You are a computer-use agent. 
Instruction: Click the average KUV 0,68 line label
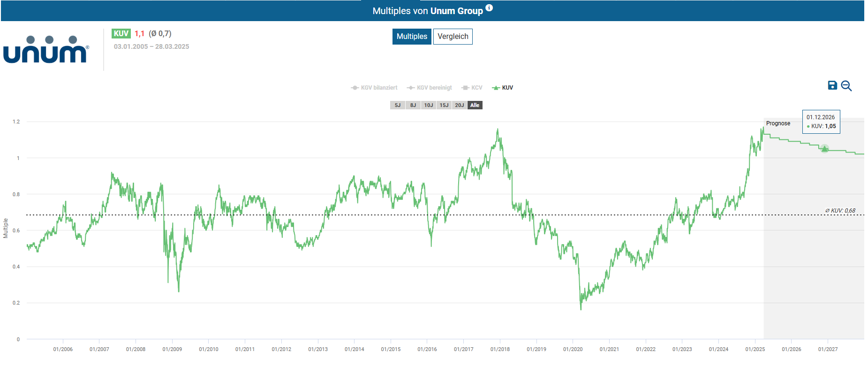coord(840,211)
